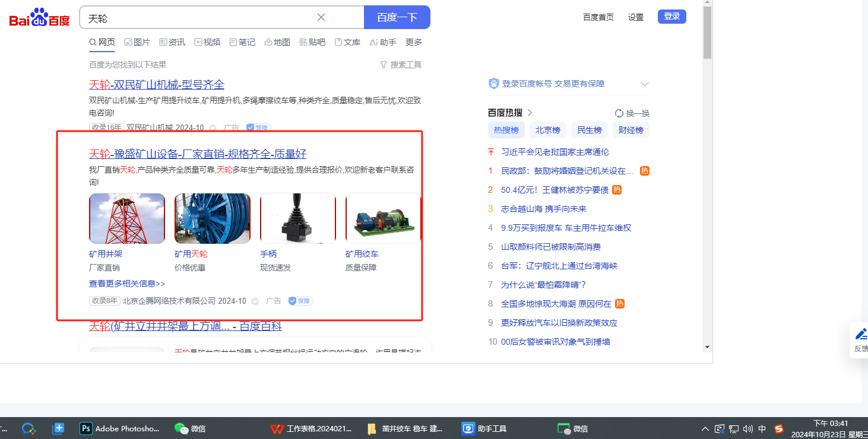Open hot search 民政部：鼓励将婚姻登记机关设在…
The image size is (868, 439).
tap(568, 171)
